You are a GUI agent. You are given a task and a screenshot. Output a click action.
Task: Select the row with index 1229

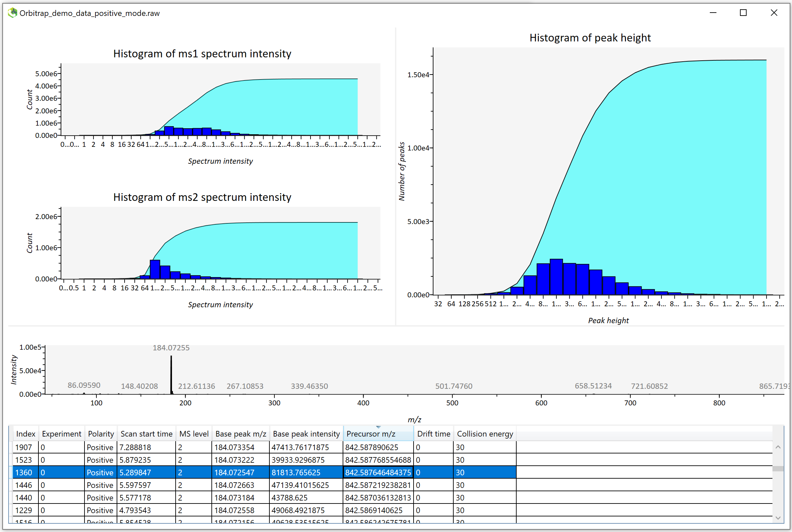point(24,510)
